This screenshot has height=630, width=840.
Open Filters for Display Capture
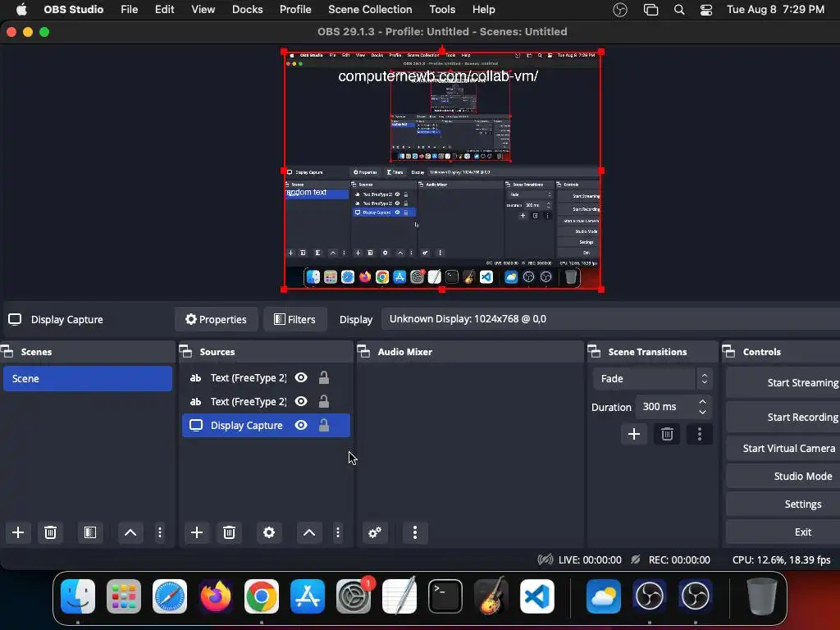point(294,319)
